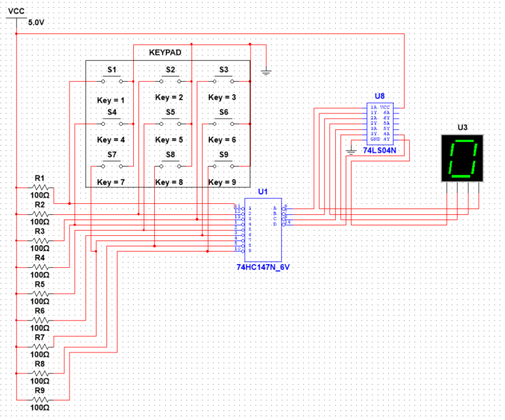505x420 pixels.
Task: Select the U8 74LS04N inverter chip body
Action: (x=380, y=124)
